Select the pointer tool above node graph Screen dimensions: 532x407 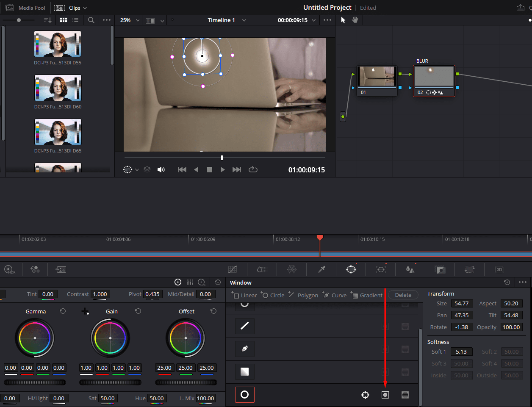point(343,20)
